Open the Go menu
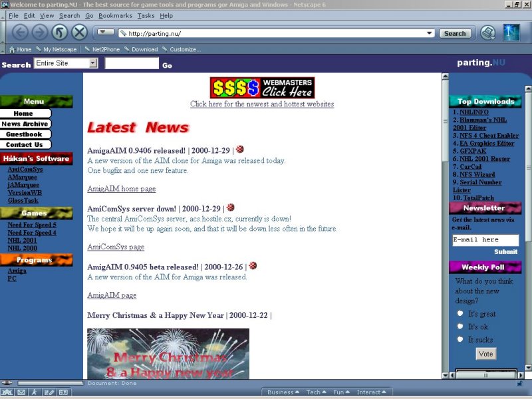The height and width of the screenshot is (399, 532). 89,15
